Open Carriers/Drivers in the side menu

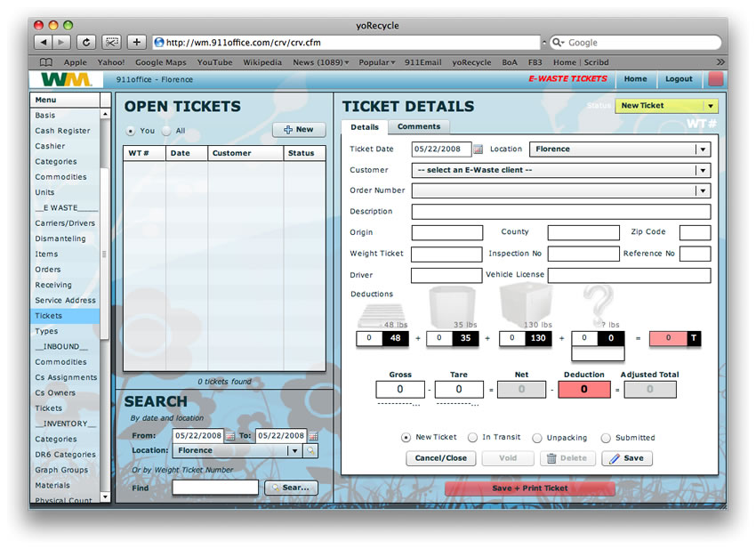click(x=65, y=223)
